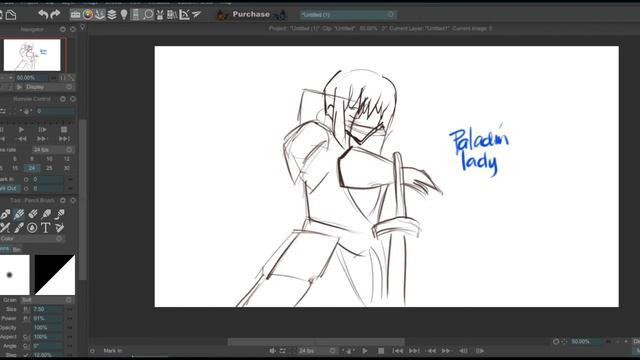
Task: Open the 24 fps frame rate dropdown in Remote Control
Action: [x=53, y=150]
